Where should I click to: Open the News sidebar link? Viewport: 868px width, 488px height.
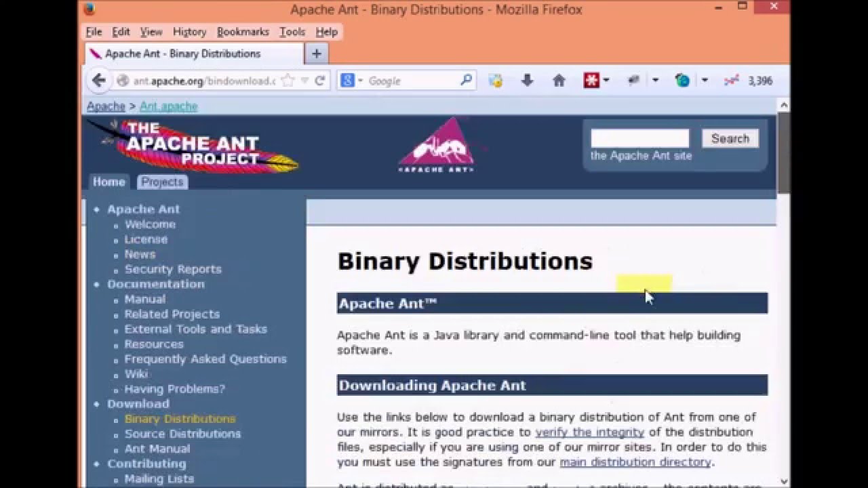tap(140, 254)
